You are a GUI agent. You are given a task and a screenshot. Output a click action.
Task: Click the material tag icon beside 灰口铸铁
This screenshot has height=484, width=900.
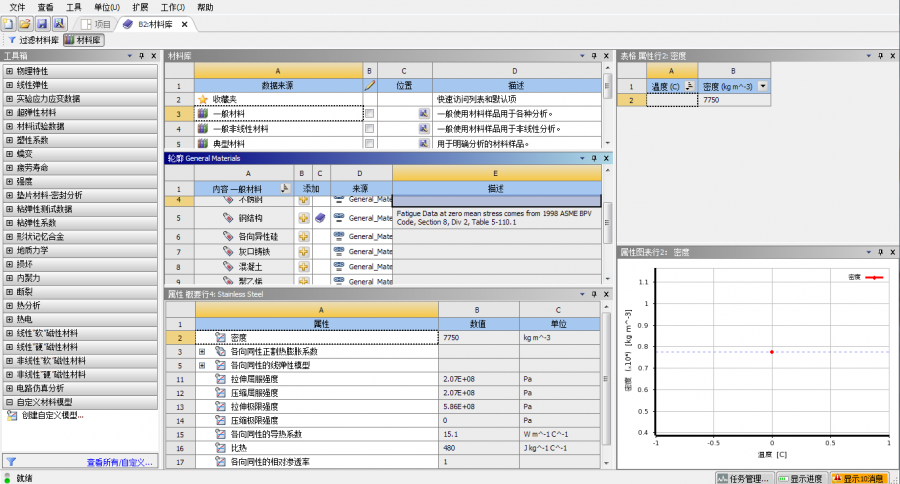(x=228, y=251)
